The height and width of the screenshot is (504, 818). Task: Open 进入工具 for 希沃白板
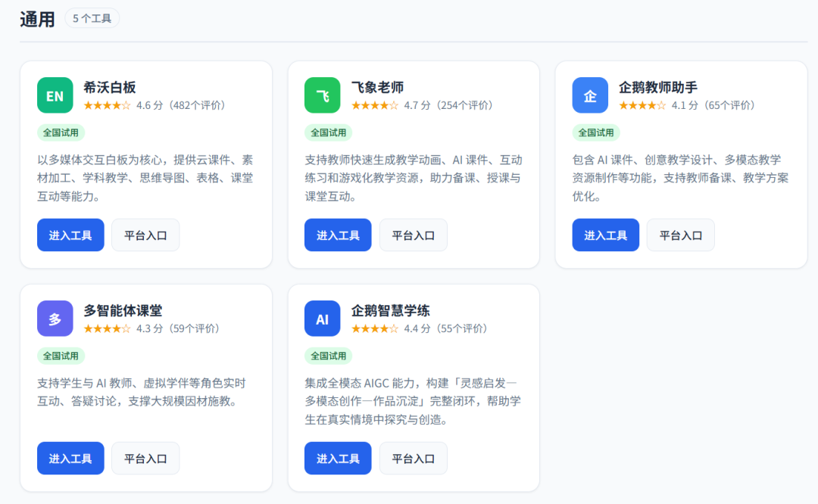(70, 235)
